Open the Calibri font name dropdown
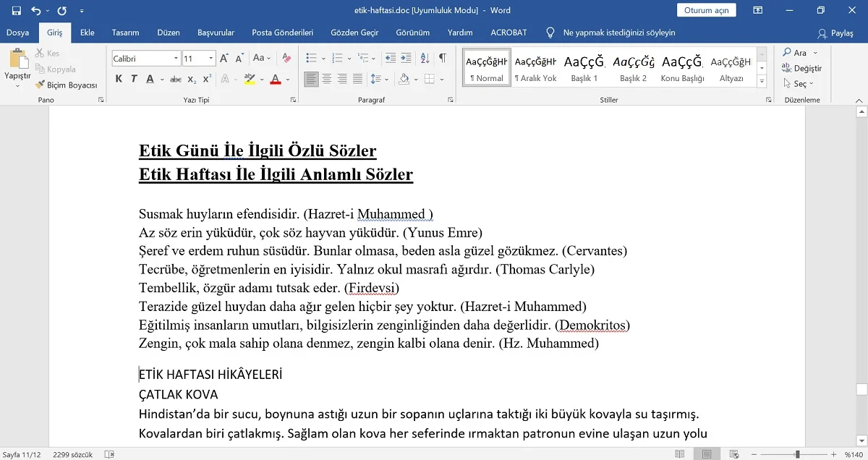Viewport: 868px width, 460px height. 176,59
